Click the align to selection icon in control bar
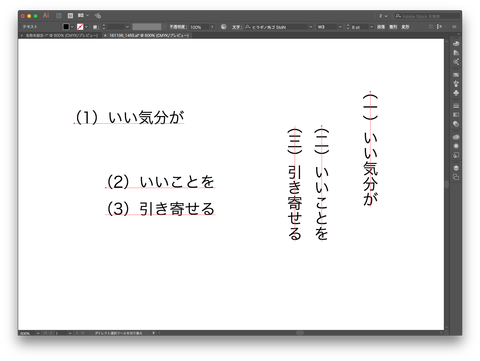Image resolution: width=480 pixels, height=361 pixels. [x=440, y=27]
